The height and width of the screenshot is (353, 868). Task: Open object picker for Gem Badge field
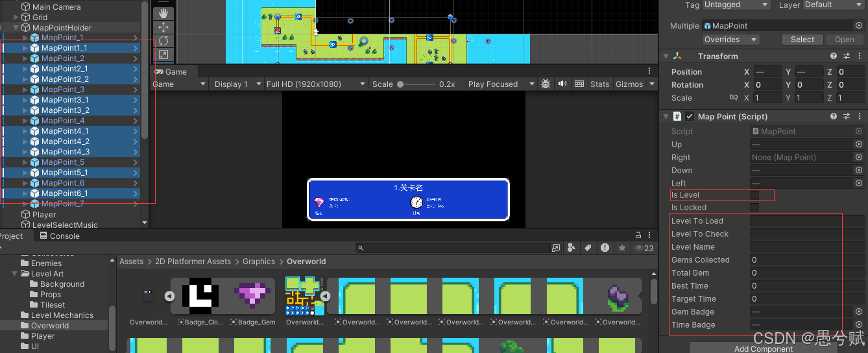click(x=859, y=311)
